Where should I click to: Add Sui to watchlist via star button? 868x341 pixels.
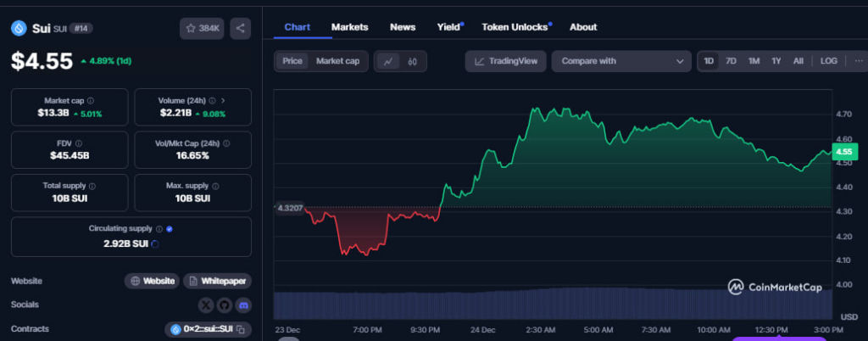[202, 28]
